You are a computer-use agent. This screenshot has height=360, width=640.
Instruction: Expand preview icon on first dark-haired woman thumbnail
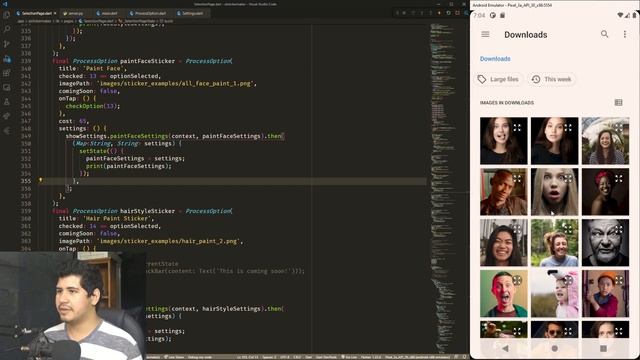click(x=517, y=127)
